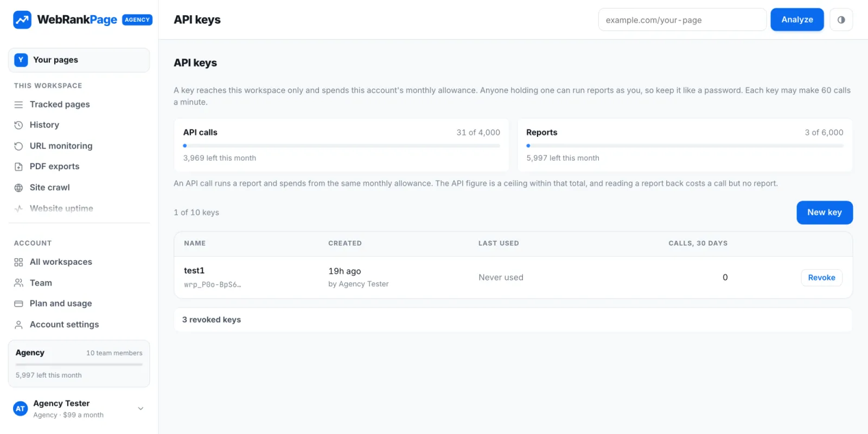Click the WebRankPage logo icon

click(22, 20)
